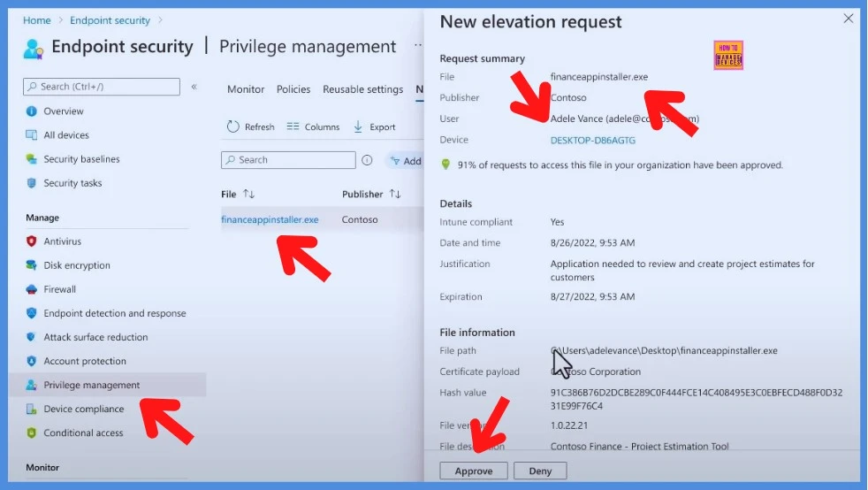Click the Security baselines icon
Image resolution: width=868 pixels, height=490 pixels.
(x=32, y=159)
